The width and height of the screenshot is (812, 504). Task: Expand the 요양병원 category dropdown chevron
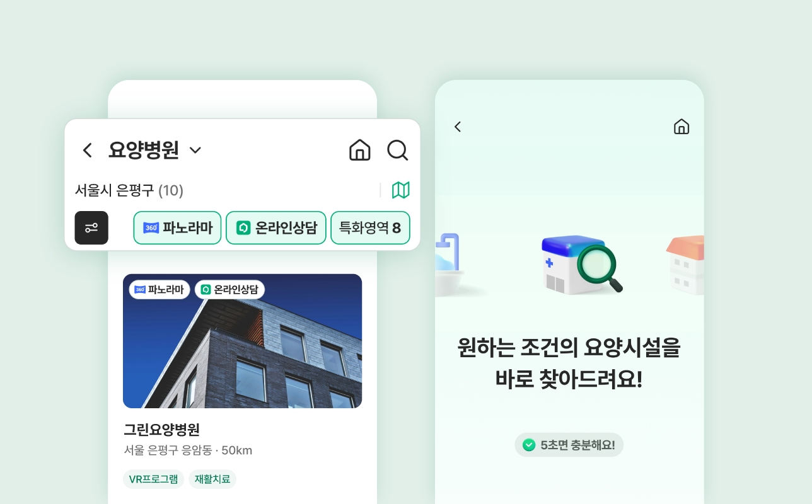coord(195,151)
